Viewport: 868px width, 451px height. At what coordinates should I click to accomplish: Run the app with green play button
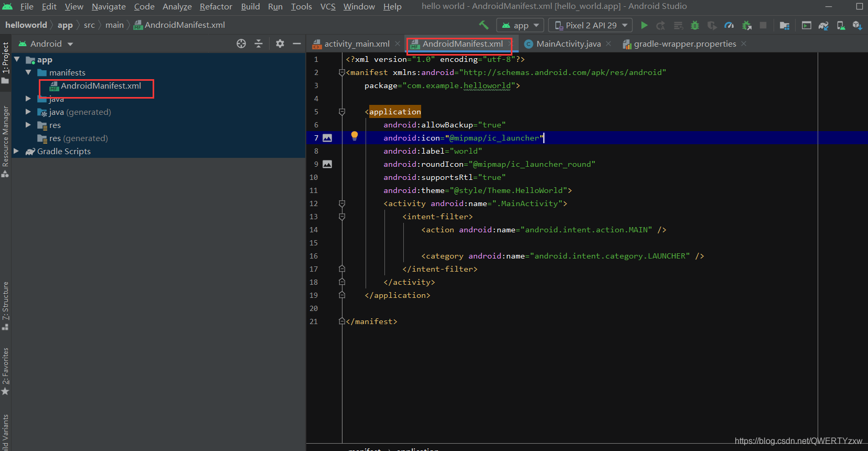645,25
